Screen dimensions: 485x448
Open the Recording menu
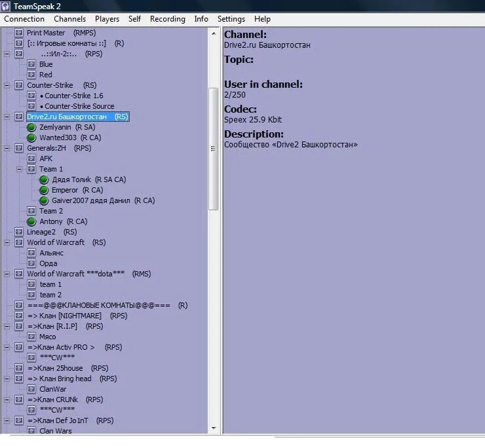(168, 19)
